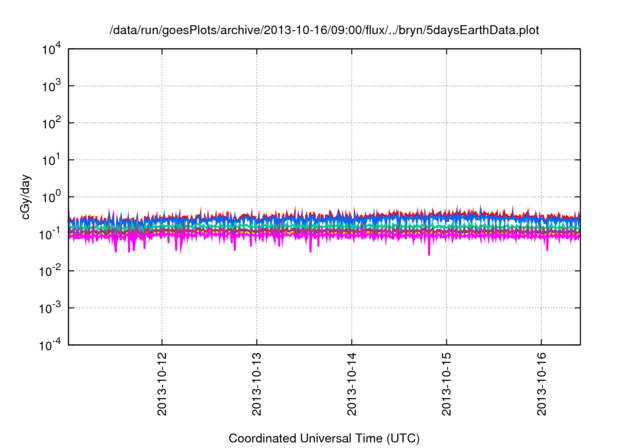Click the 2013-10-16 date tick label
The height and width of the screenshot is (448, 640).
pos(541,384)
